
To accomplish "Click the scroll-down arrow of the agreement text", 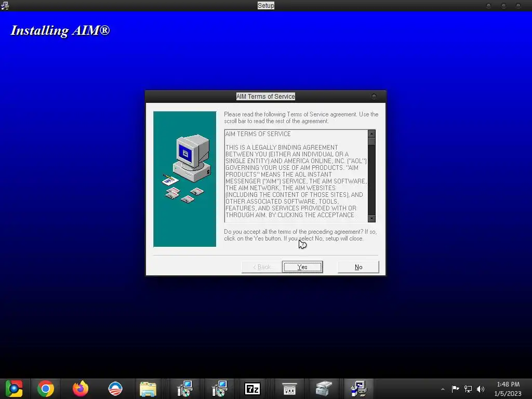I will [371, 219].
